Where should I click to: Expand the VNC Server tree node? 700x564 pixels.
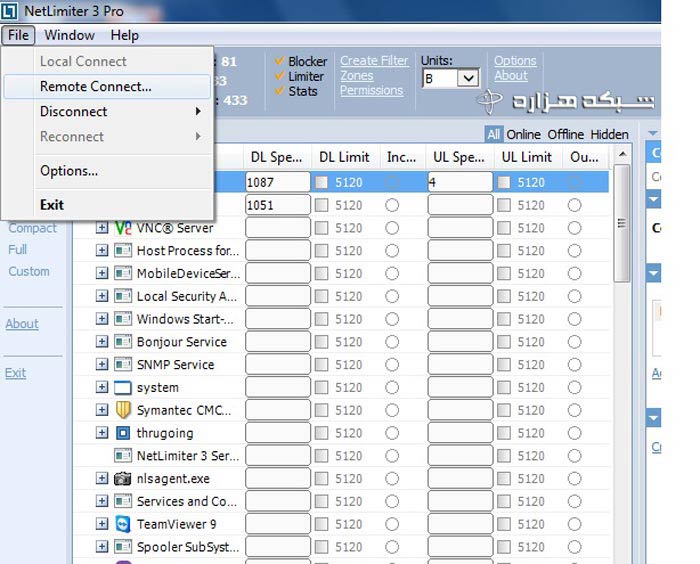[x=102, y=228]
